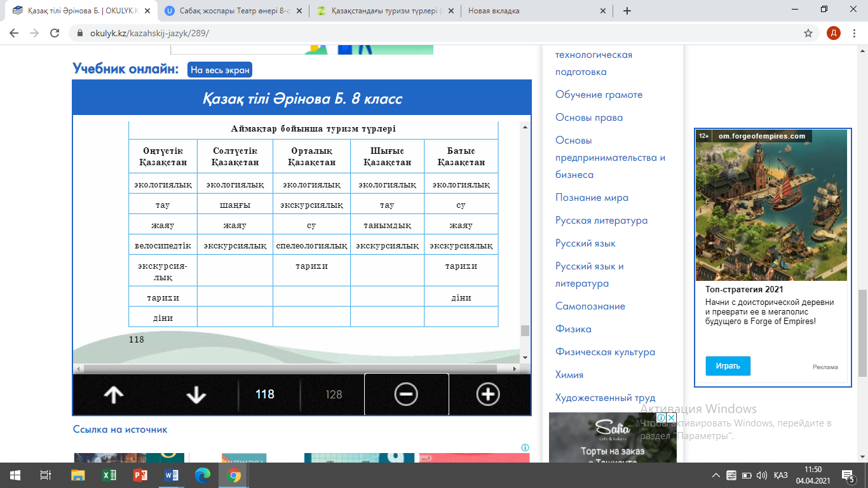This screenshot has width=868, height=488.
Task: Click textbook vertical scrollbar thumb
Action: tap(525, 330)
